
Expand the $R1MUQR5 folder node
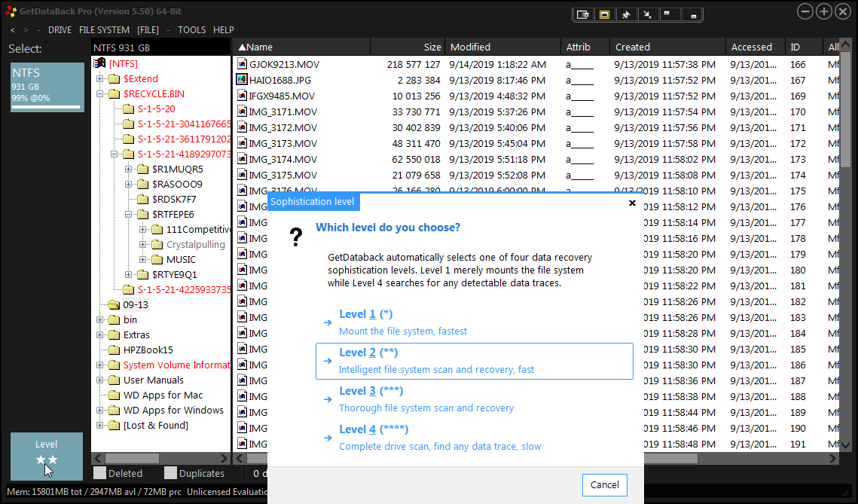[x=128, y=169]
